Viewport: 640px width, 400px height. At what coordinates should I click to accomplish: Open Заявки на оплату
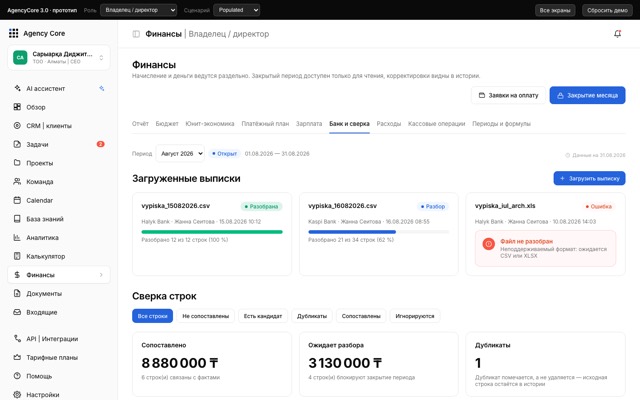pos(508,95)
